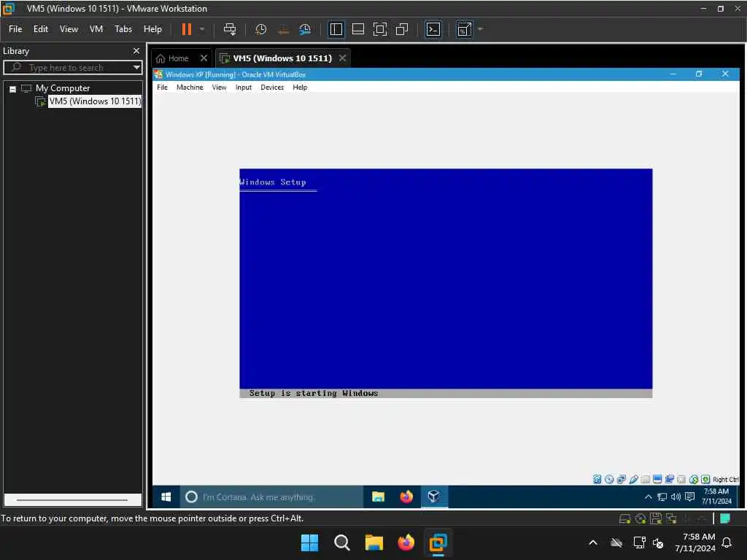This screenshot has height=560, width=747.
Task: Open Firefox on the guest taskbar
Action: point(406,497)
